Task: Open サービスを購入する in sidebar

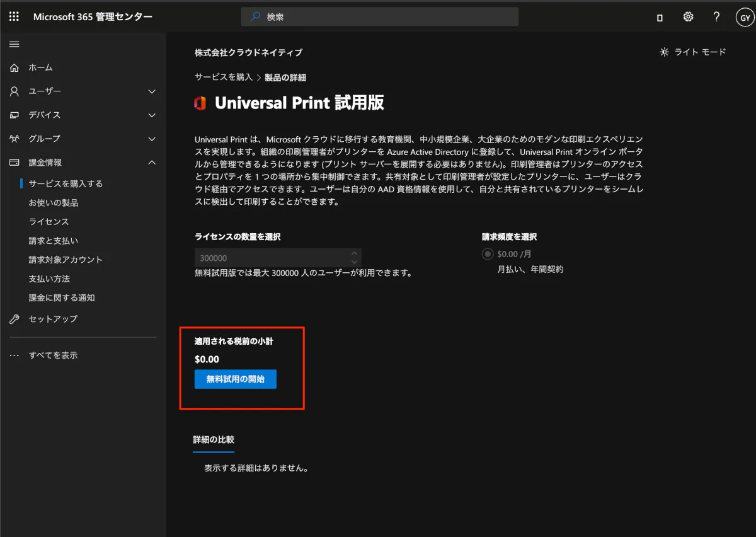Action: (66, 184)
